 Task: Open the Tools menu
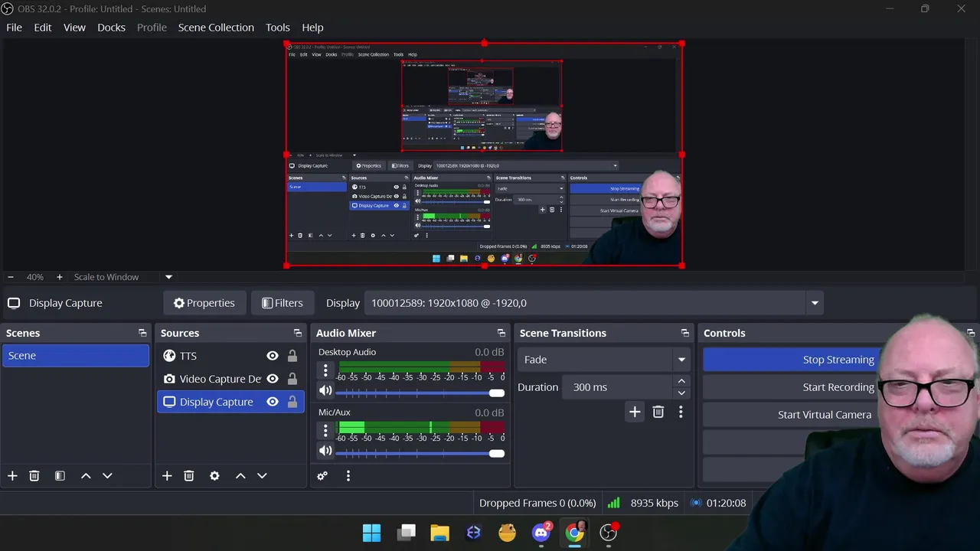pyautogui.click(x=278, y=28)
